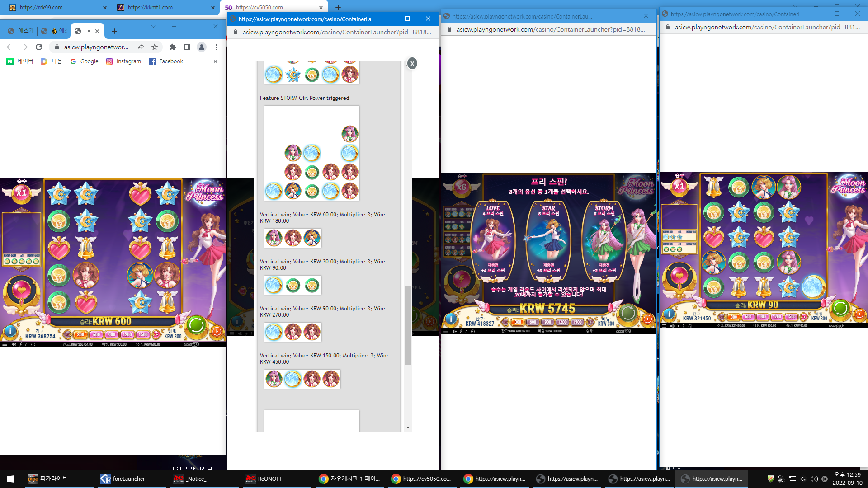Open the Facebook bookmark
Image resolution: width=868 pixels, height=488 pixels.
tap(166, 61)
